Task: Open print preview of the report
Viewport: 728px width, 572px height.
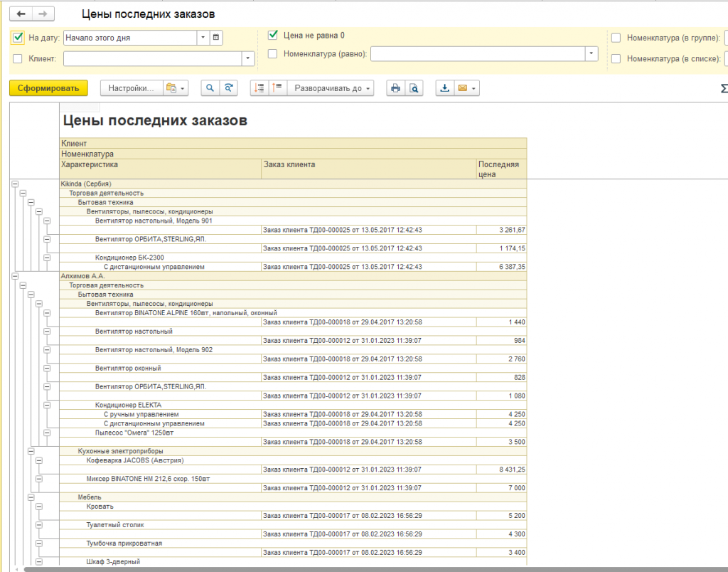Action: tap(413, 88)
